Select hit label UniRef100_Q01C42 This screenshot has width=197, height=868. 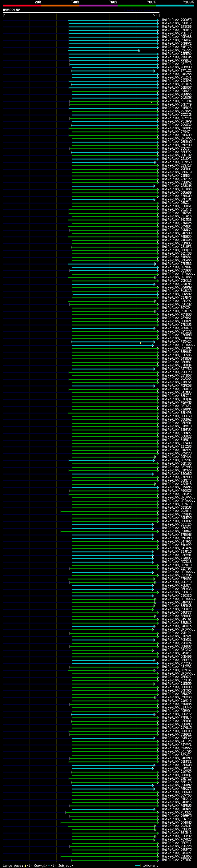(x=177, y=210)
